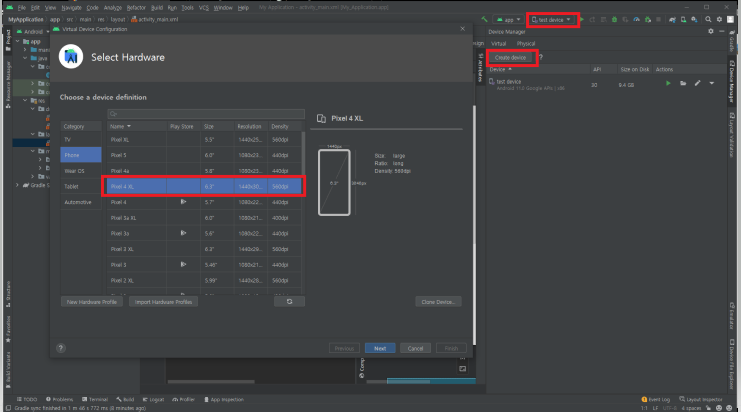The width and height of the screenshot is (741, 412).
Task: Click the Profile app gauge icon
Action: click(637, 19)
